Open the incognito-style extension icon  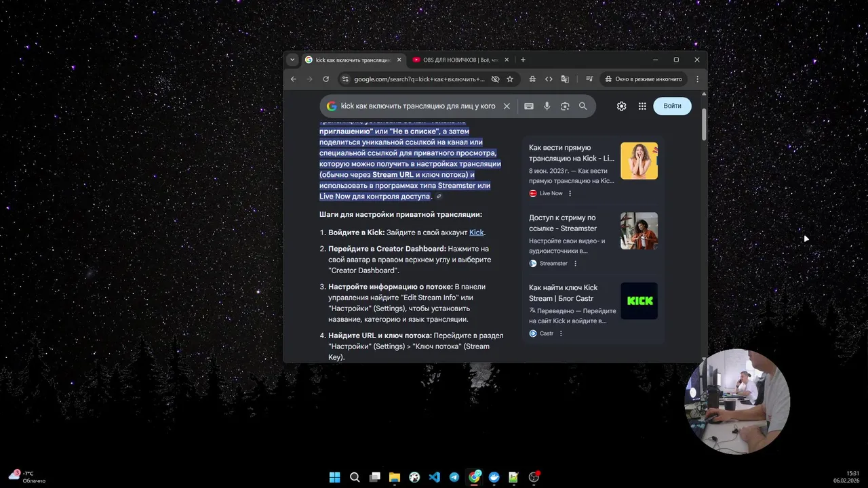pos(532,79)
